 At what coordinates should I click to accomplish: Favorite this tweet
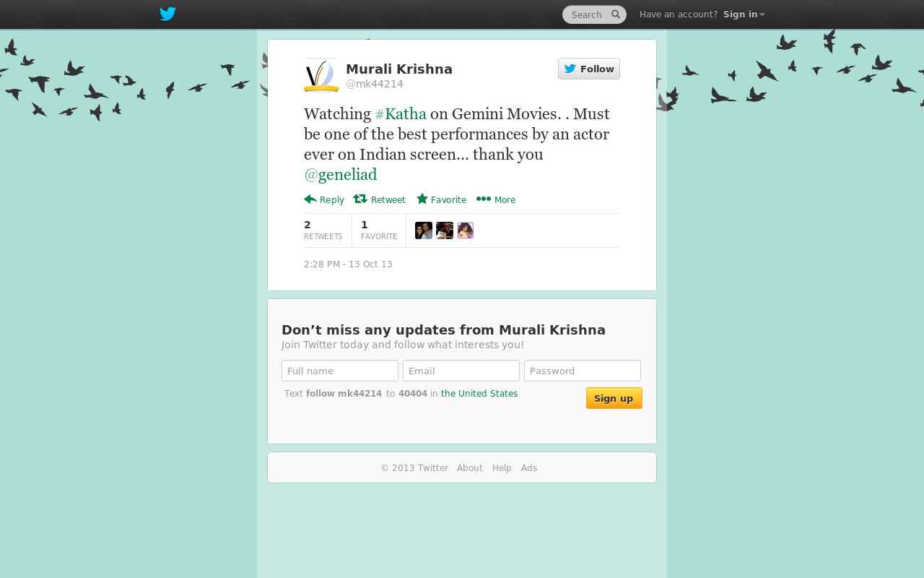click(441, 199)
